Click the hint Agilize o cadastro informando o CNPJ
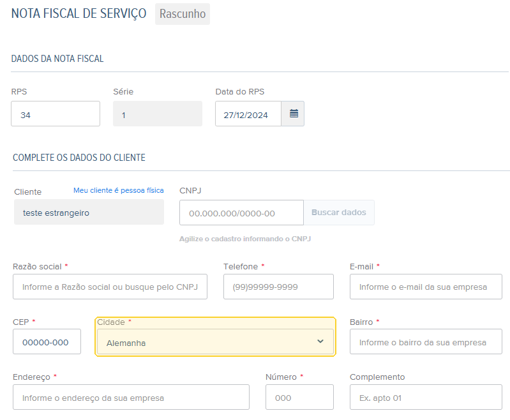 245,239
